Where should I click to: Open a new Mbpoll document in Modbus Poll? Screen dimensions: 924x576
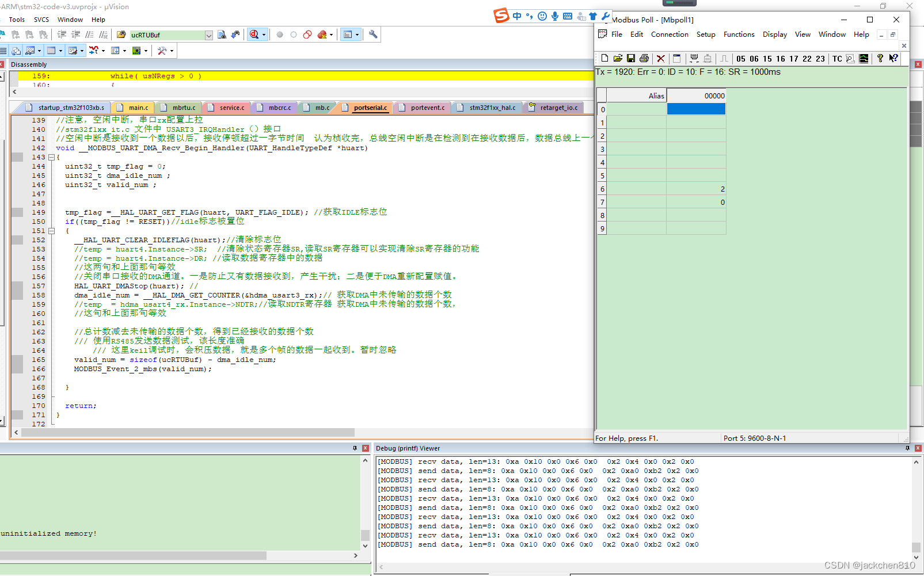click(605, 58)
